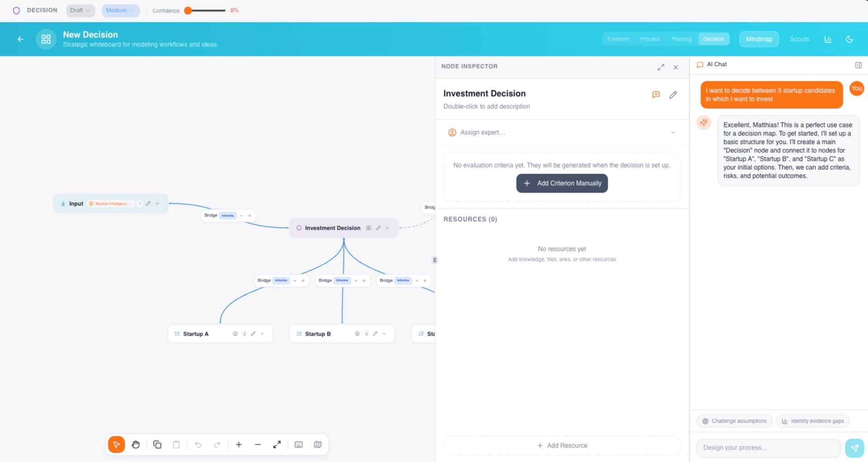Open keyboard shortcuts icon
The height and width of the screenshot is (462, 868).
(298, 444)
